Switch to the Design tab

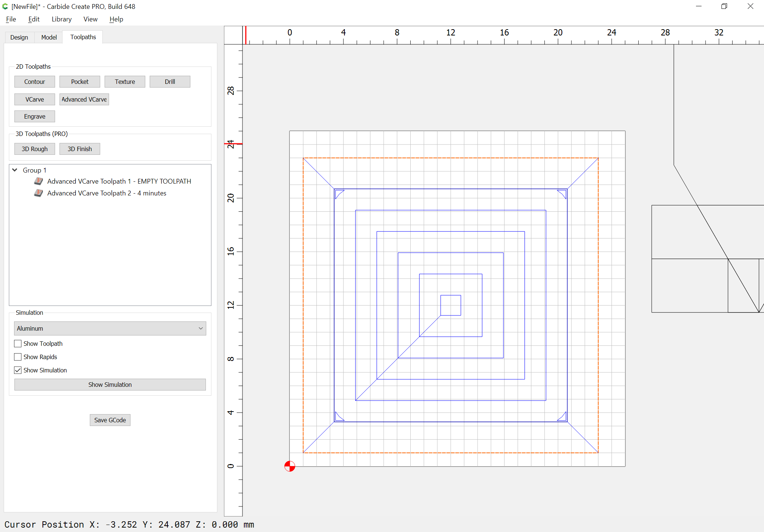pyautogui.click(x=19, y=37)
